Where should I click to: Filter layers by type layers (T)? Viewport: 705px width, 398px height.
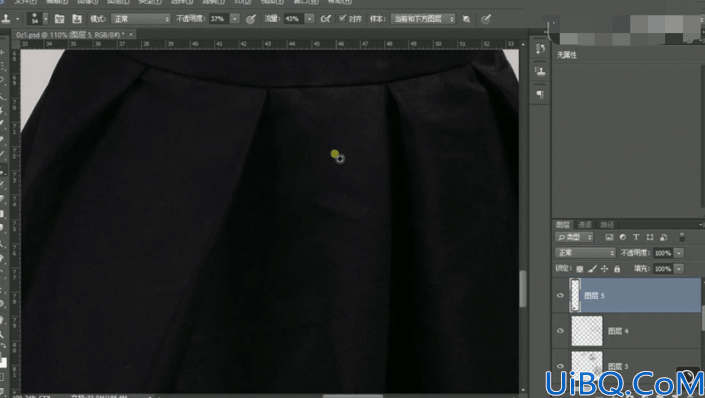pos(636,237)
